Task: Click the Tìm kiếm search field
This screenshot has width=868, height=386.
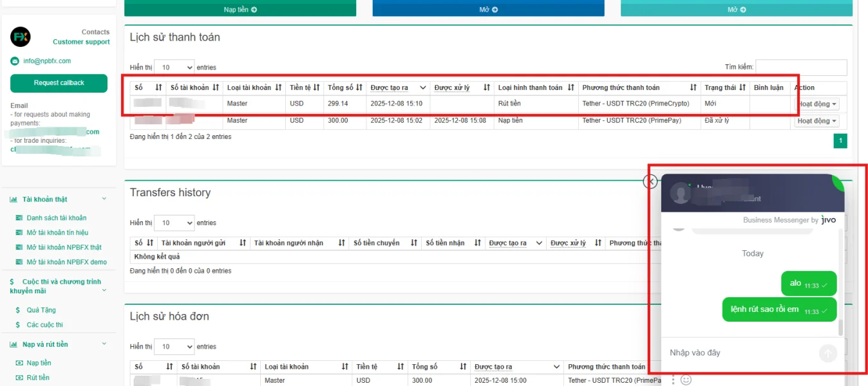Action: coord(801,67)
